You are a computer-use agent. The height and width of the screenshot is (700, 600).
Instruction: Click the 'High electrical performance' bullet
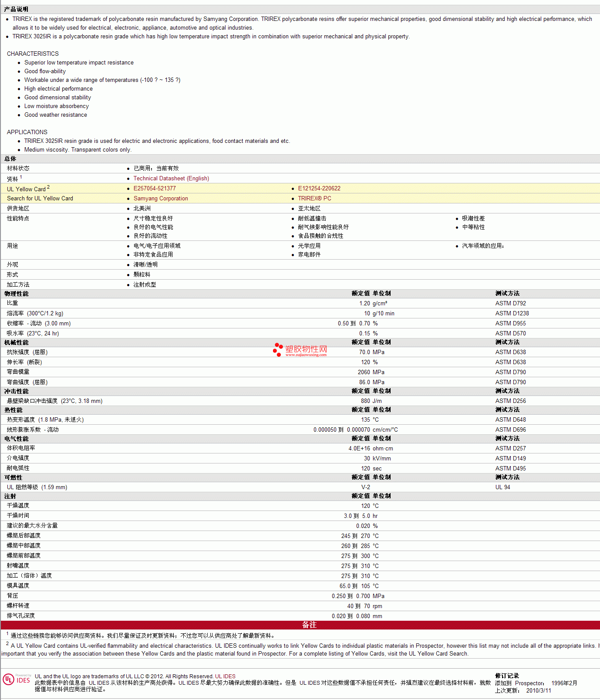58,89
